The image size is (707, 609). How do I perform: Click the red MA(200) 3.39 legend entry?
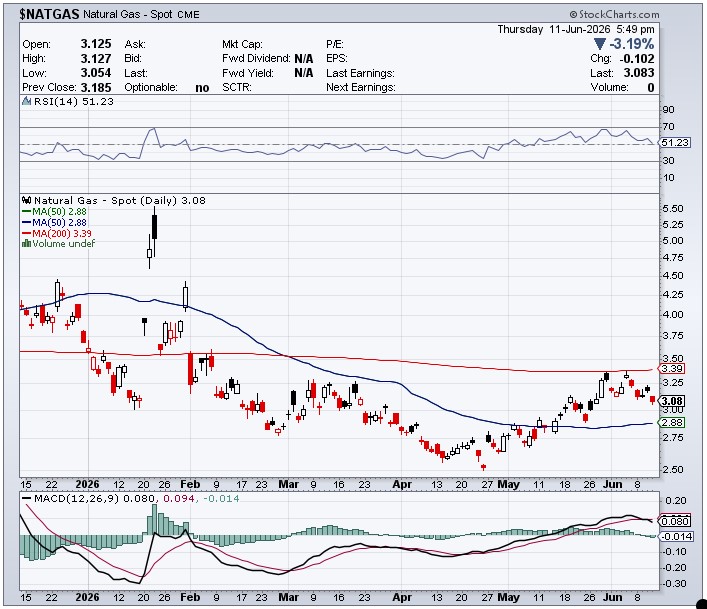[57, 233]
